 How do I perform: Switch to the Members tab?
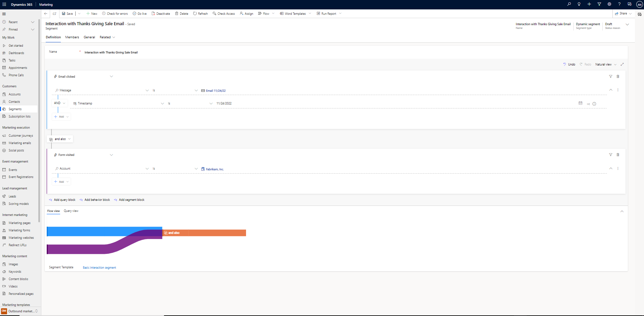coord(72,37)
